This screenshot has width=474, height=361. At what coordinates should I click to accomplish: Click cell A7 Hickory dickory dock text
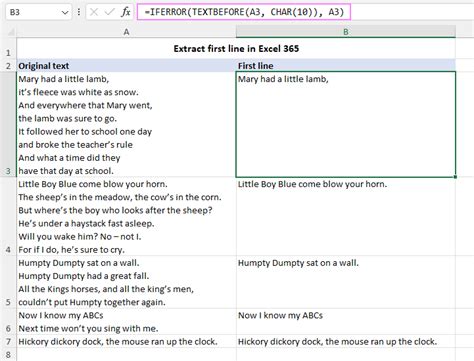point(126,341)
